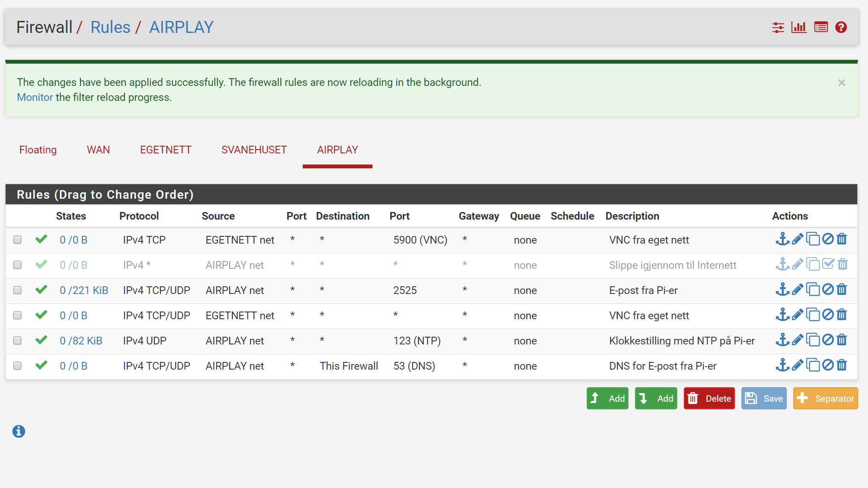
Task: Click the red Delete button
Action: (x=709, y=398)
